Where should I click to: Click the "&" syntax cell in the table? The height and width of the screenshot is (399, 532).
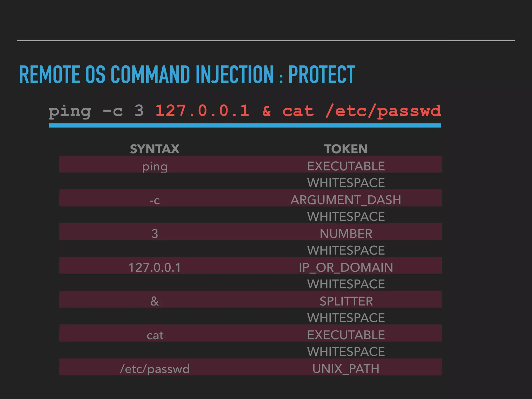[155, 301]
